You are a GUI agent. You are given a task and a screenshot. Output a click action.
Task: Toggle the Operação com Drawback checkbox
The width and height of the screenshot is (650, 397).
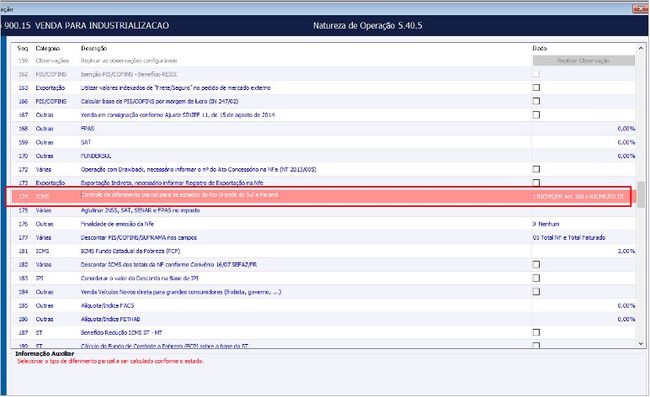[x=536, y=169]
